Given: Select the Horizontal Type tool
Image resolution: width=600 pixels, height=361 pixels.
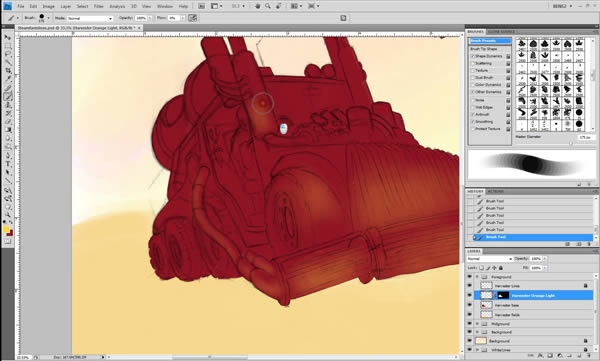Looking at the screenshot, I should click(x=7, y=164).
